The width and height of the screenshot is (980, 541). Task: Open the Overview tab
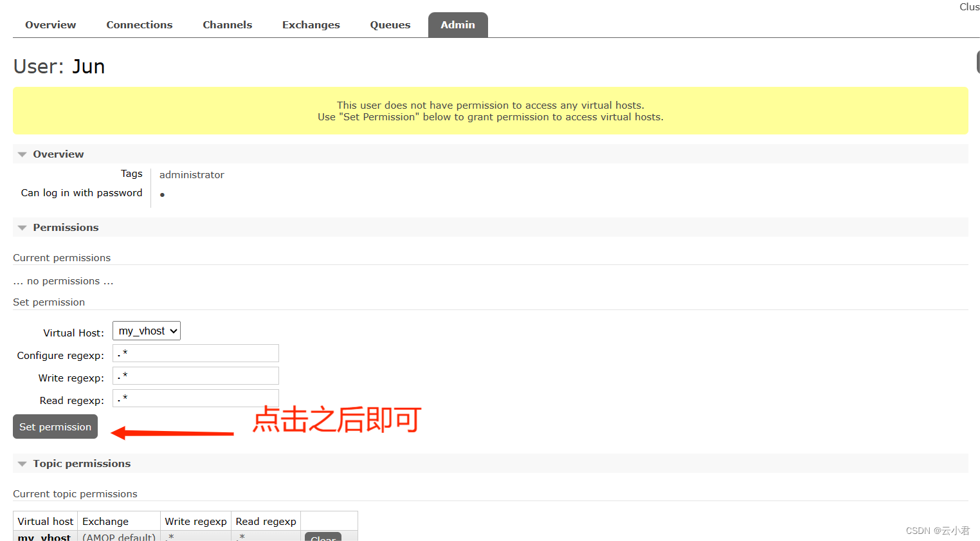(50, 25)
